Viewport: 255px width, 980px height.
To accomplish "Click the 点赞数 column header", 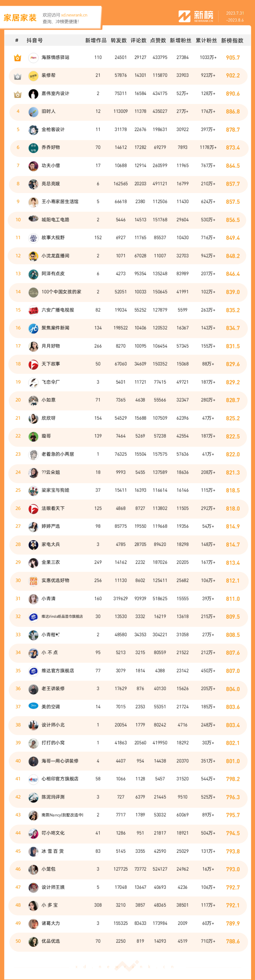I will 158,41.
